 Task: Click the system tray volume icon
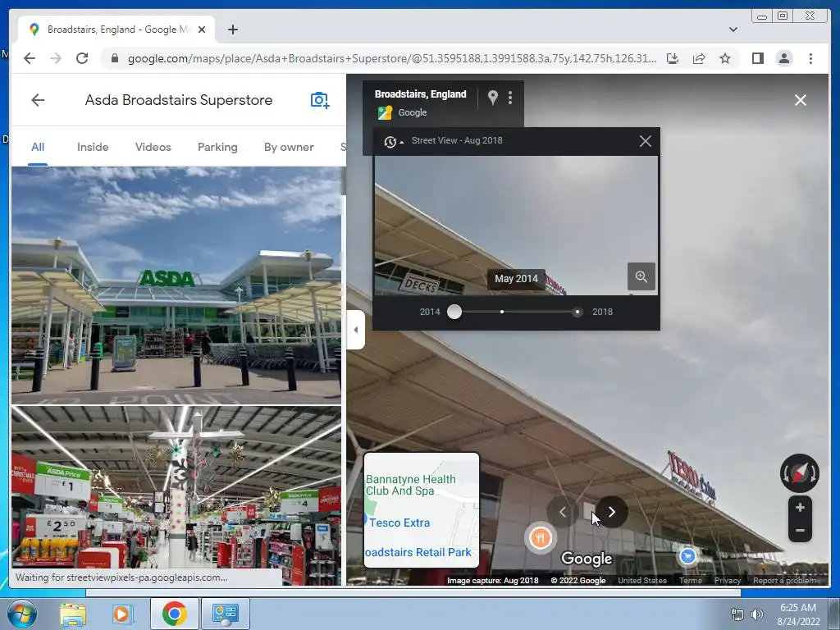(x=756, y=614)
